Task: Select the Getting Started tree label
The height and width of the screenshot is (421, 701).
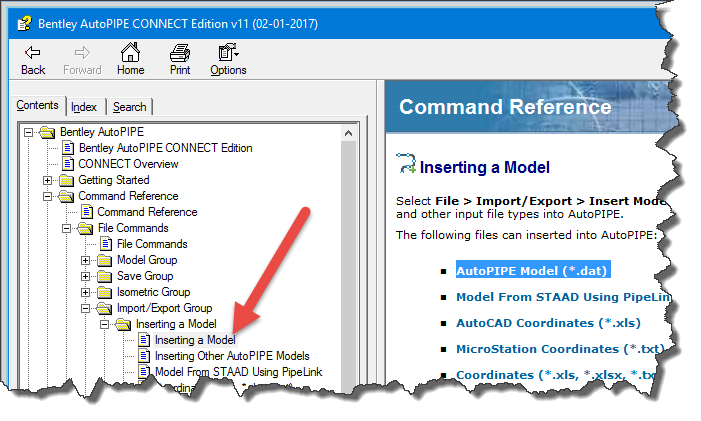Action: (114, 180)
